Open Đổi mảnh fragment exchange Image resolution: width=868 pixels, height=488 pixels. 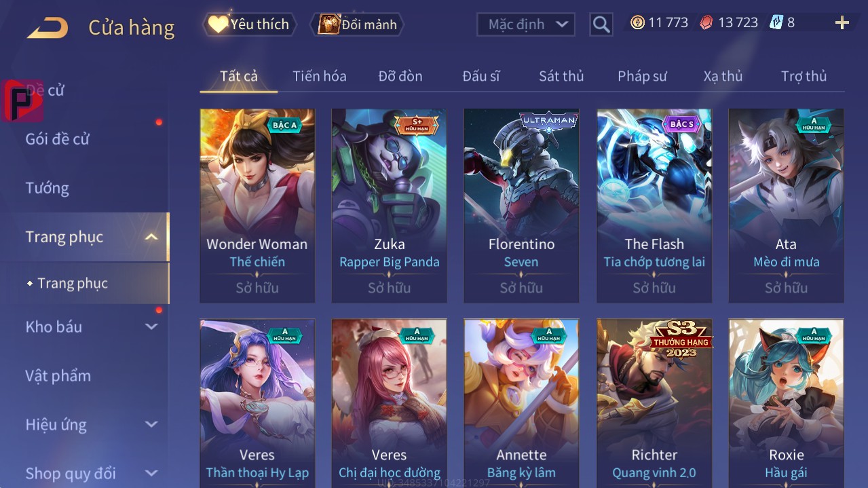tap(357, 24)
